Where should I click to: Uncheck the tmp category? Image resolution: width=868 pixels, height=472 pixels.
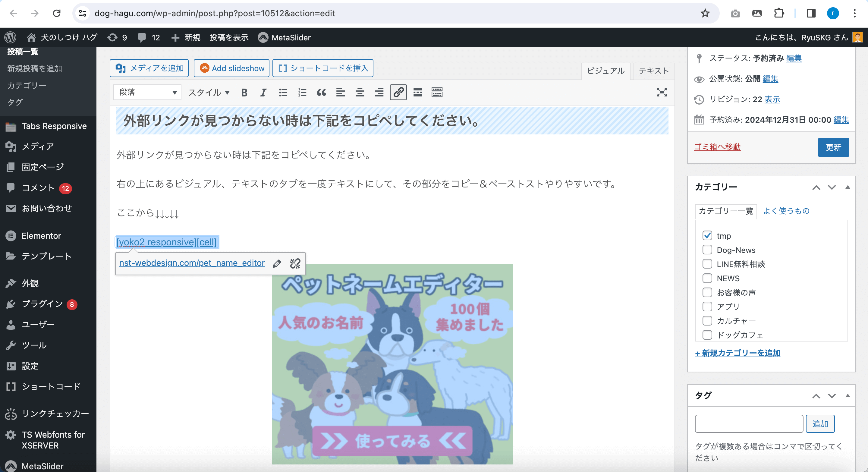707,235
